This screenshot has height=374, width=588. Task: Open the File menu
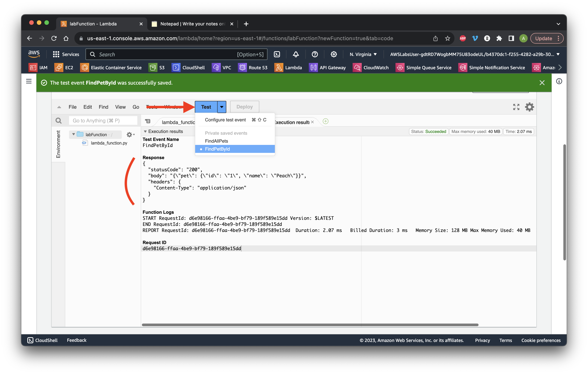tap(72, 107)
